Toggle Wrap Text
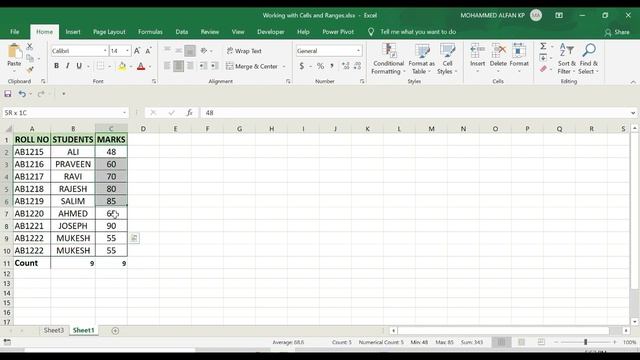Viewport: 640px width, 360px height. 244,51
